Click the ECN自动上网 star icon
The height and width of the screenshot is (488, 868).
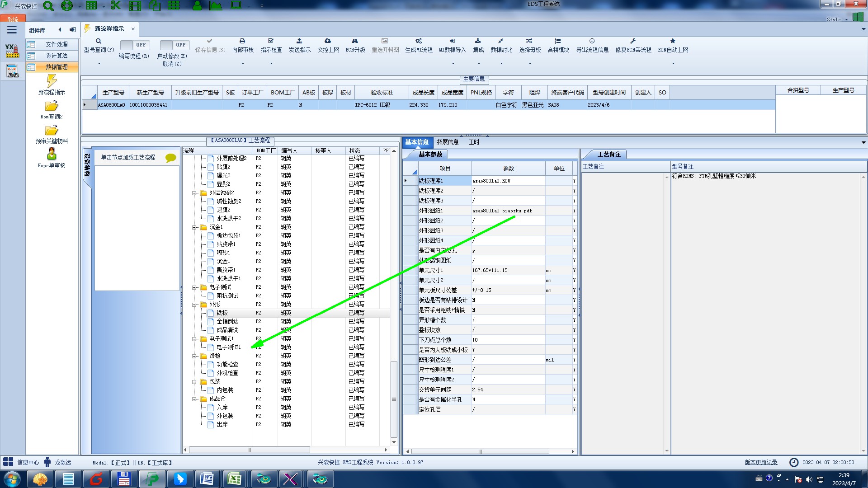pos(673,41)
